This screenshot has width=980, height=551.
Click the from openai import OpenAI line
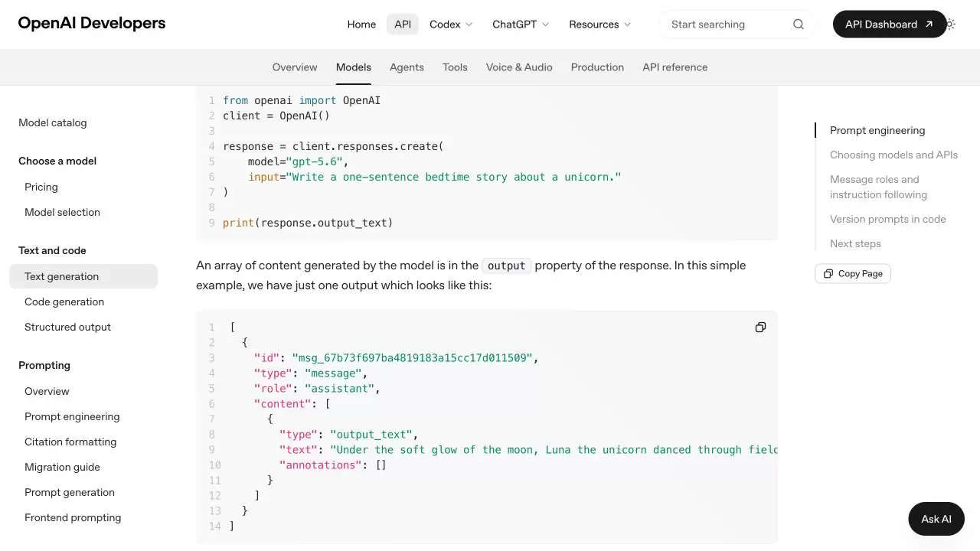(x=302, y=100)
